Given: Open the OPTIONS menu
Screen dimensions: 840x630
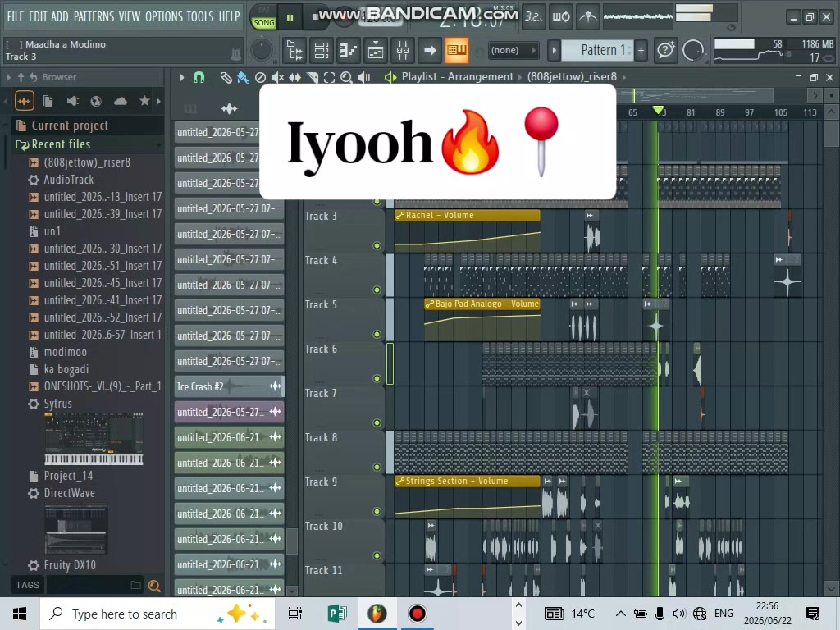Looking at the screenshot, I should (x=164, y=16).
